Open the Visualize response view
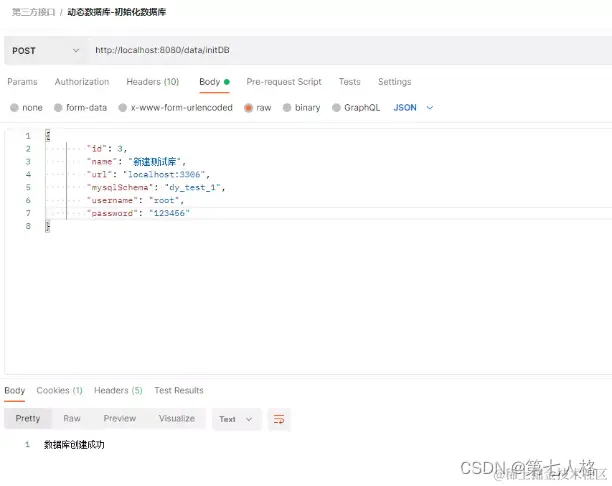The height and width of the screenshot is (486, 612). coord(177,418)
